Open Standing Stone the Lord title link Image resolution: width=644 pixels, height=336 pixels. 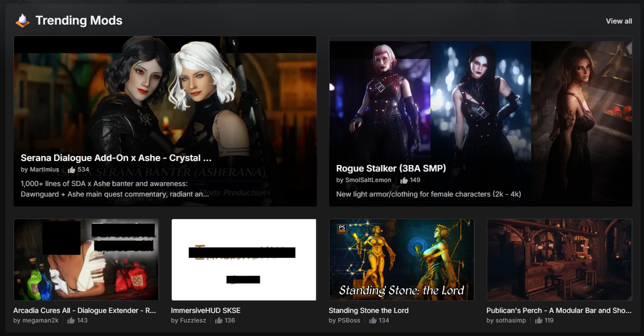pyautogui.click(x=369, y=310)
